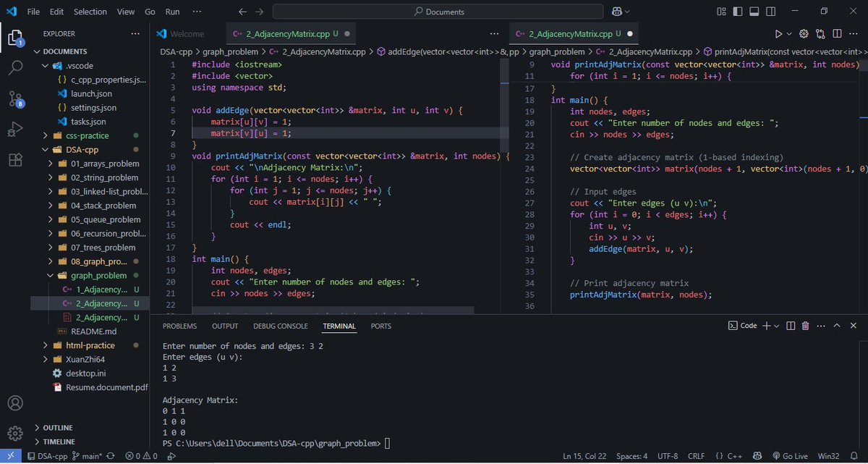Open the Selection menu
This screenshot has width=868, height=464.
[x=90, y=12]
